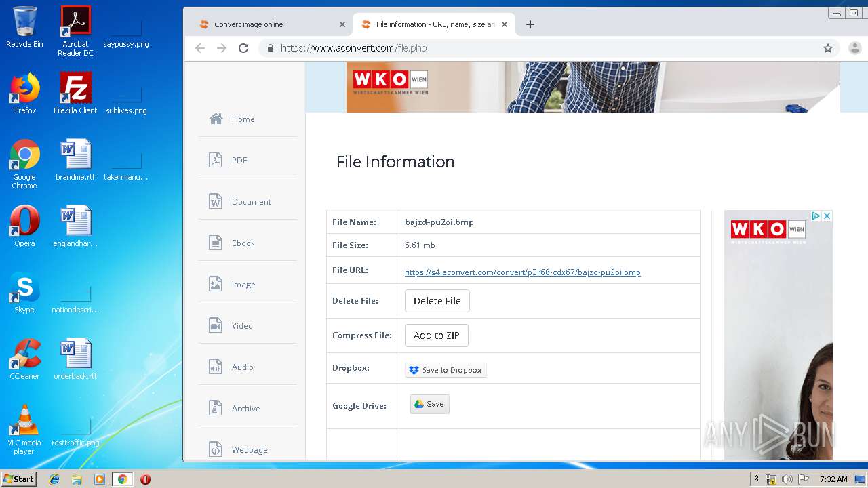The width and height of the screenshot is (868, 488).
Task: Open the Document converter icon
Action: [216, 201]
